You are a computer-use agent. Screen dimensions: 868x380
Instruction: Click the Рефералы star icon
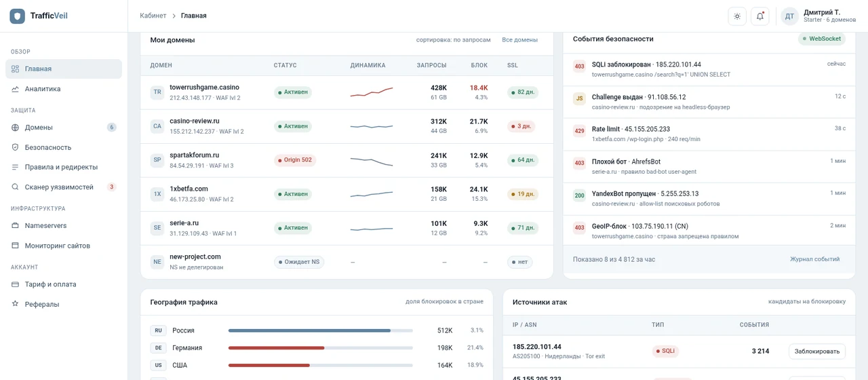[x=15, y=304]
